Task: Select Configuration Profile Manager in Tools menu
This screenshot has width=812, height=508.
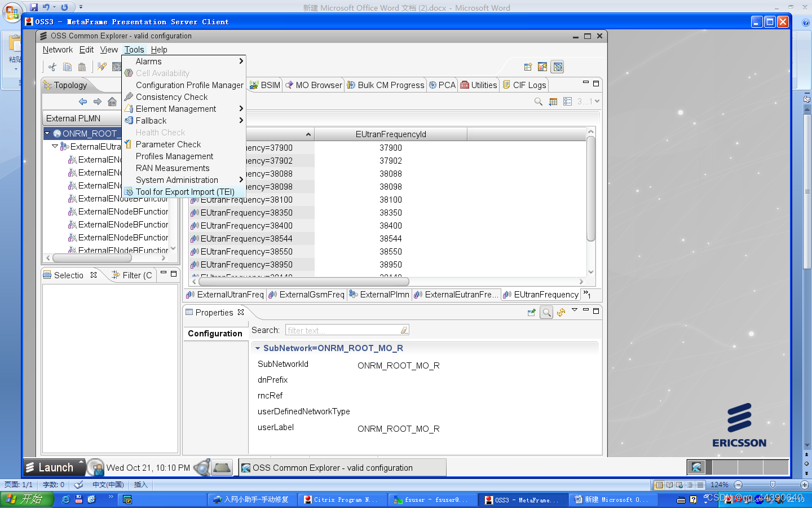Action: point(184,85)
